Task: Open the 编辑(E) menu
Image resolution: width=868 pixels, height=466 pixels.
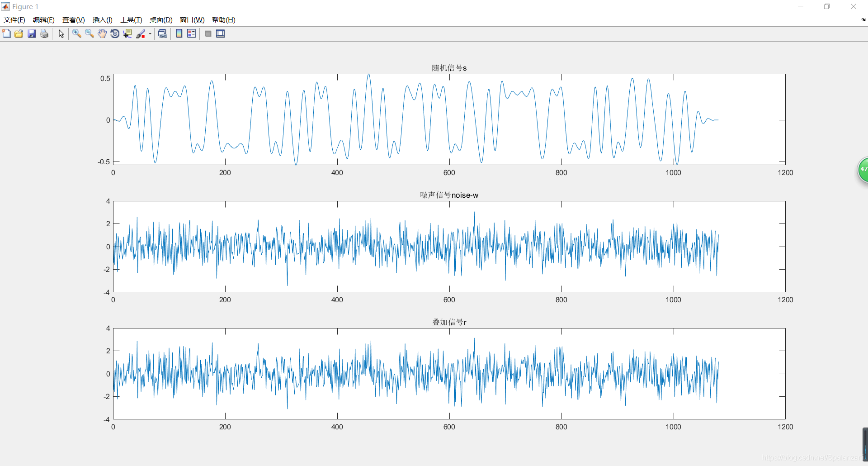Action: (x=44, y=20)
